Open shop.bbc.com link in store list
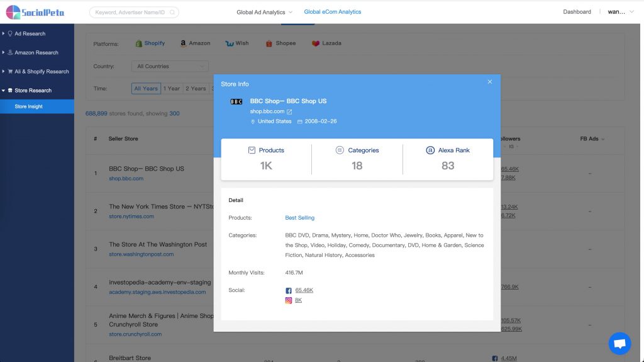 (x=126, y=179)
